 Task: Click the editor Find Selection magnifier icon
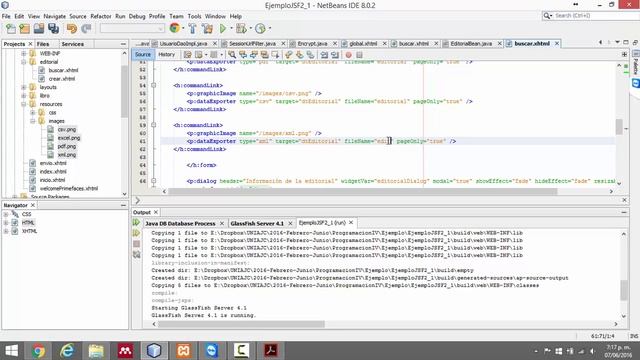click(x=232, y=54)
